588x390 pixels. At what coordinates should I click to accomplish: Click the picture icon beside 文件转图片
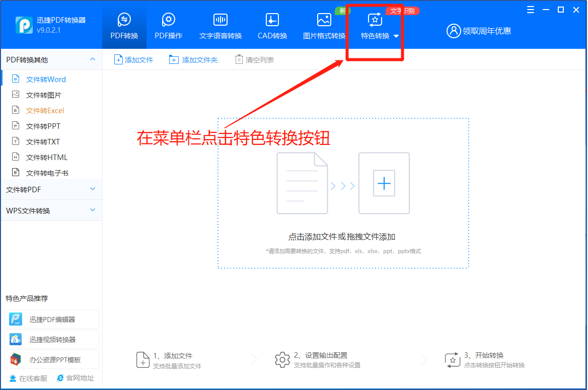tap(16, 94)
